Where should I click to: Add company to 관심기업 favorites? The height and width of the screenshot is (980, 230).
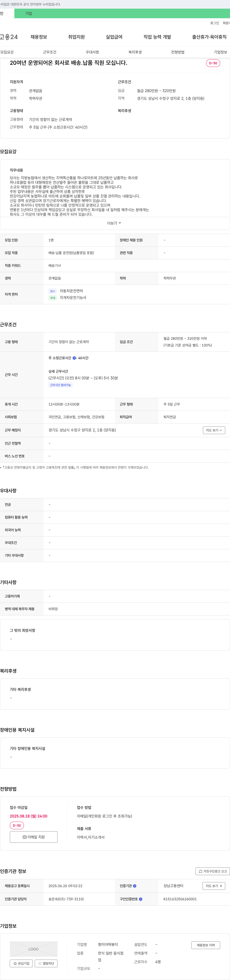click(21, 964)
